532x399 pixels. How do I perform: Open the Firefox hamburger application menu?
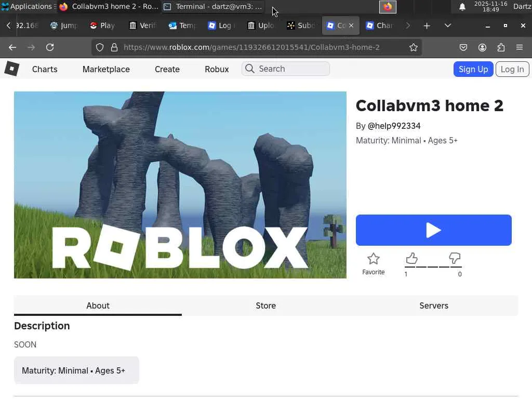pyautogui.click(x=519, y=47)
